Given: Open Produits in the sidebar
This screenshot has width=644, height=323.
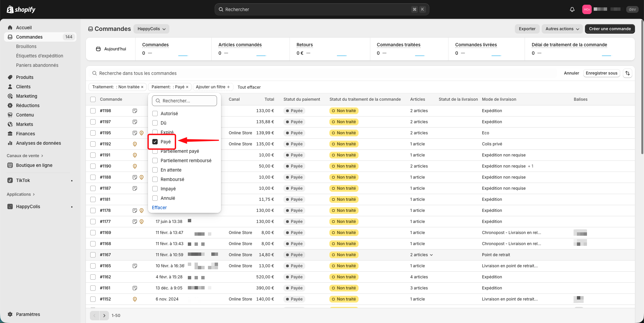Looking at the screenshot, I should click(24, 77).
